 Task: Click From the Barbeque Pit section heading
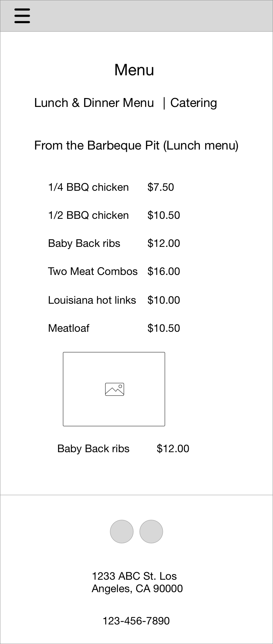(x=136, y=146)
